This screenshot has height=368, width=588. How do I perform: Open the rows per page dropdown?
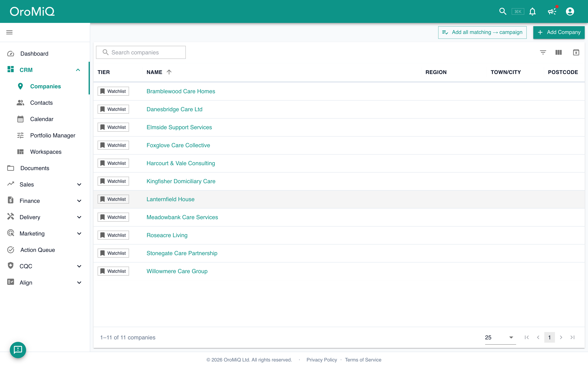500,338
